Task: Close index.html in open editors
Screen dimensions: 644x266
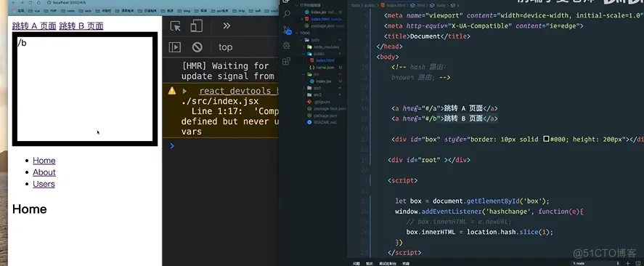Action: point(302,19)
